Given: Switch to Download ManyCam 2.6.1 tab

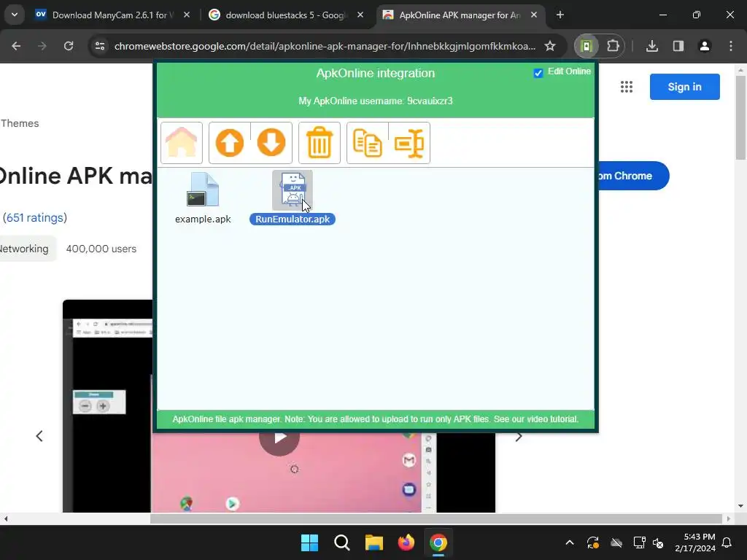Looking at the screenshot, I should [x=113, y=15].
